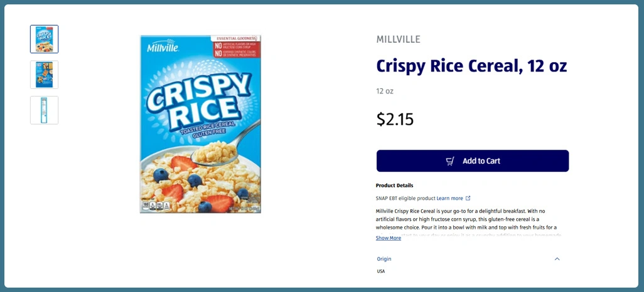Click the $2.15 price
The width and height of the screenshot is (644, 292).
tap(395, 119)
